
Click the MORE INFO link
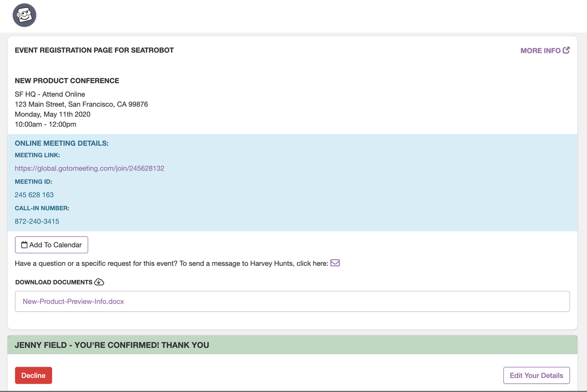tap(540, 50)
